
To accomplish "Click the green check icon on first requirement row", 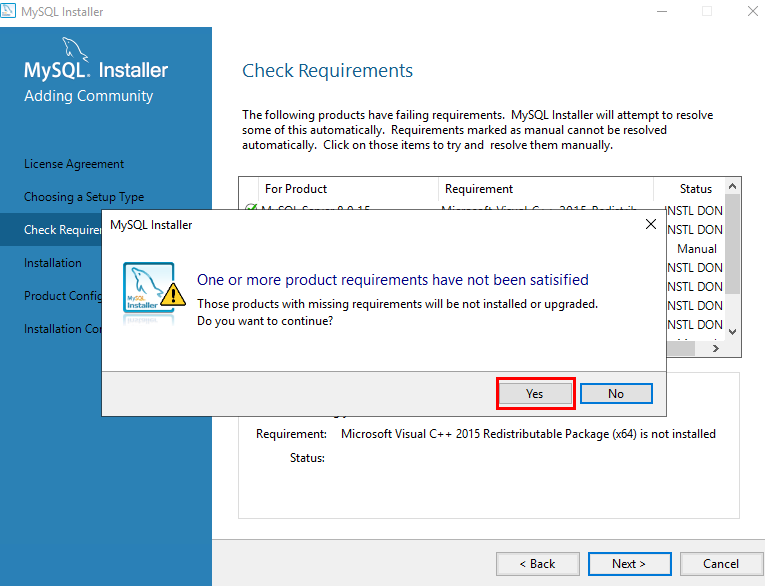I will pyautogui.click(x=251, y=208).
